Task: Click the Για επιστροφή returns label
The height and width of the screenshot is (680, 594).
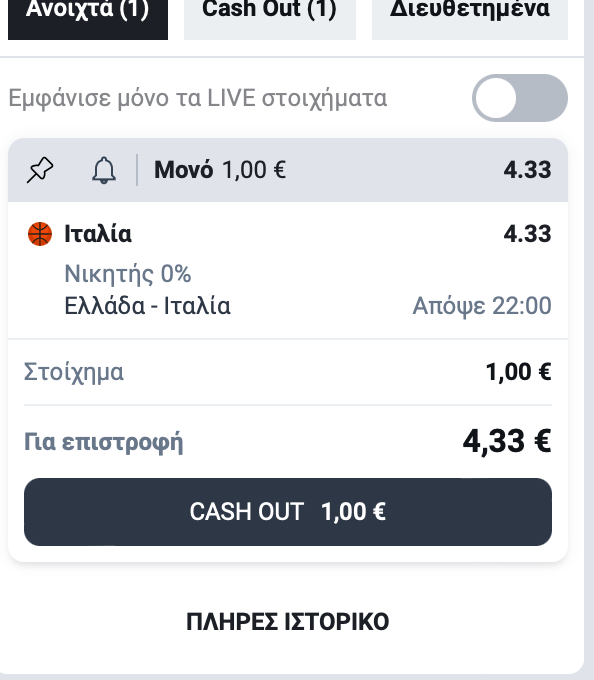Action: coord(104,442)
